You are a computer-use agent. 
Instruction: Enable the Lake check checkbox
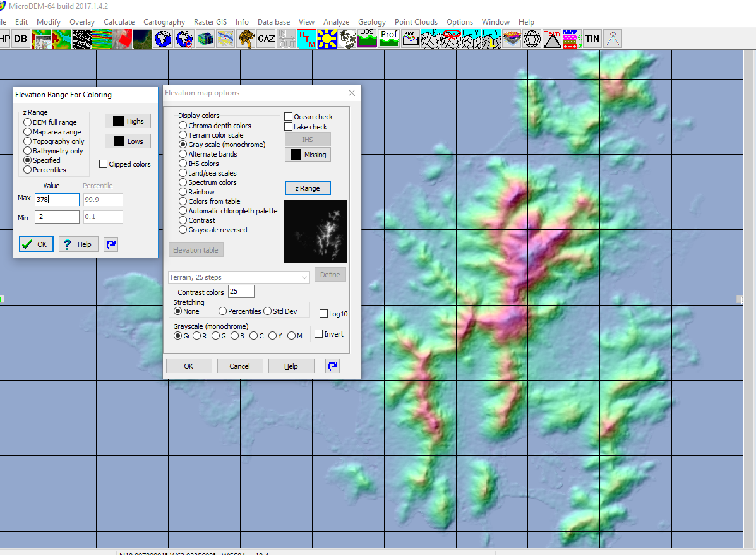coord(289,126)
